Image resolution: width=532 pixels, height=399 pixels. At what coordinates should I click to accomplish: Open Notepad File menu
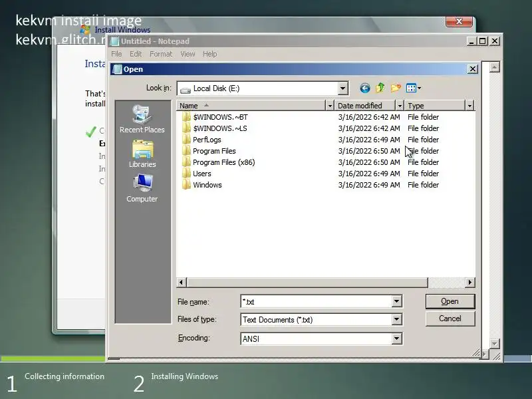[x=116, y=54]
